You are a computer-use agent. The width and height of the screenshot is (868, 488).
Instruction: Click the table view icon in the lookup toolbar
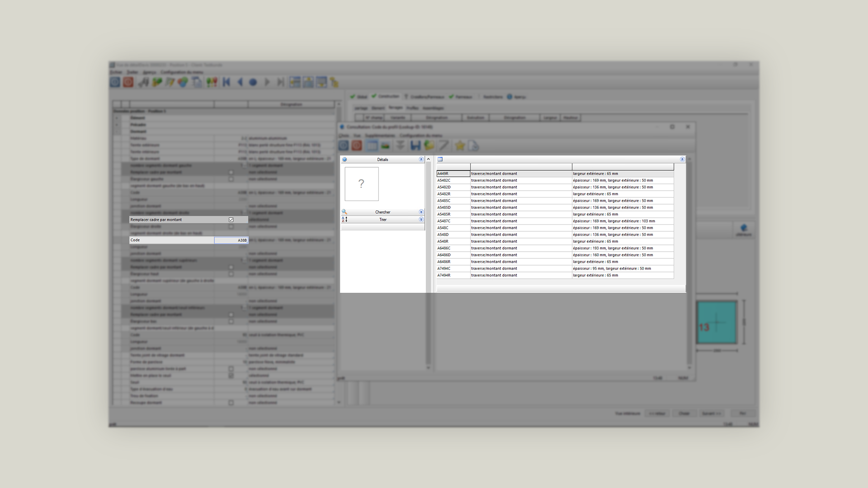point(372,145)
